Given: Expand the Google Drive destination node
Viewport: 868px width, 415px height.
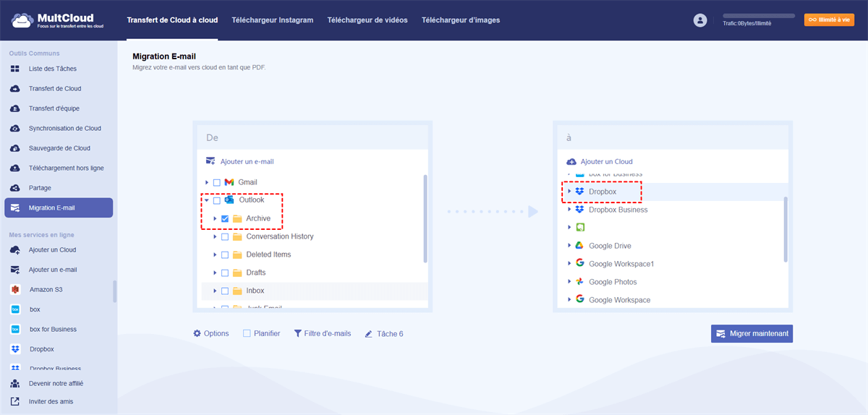Looking at the screenshot, I should click(x=569, y=246).
